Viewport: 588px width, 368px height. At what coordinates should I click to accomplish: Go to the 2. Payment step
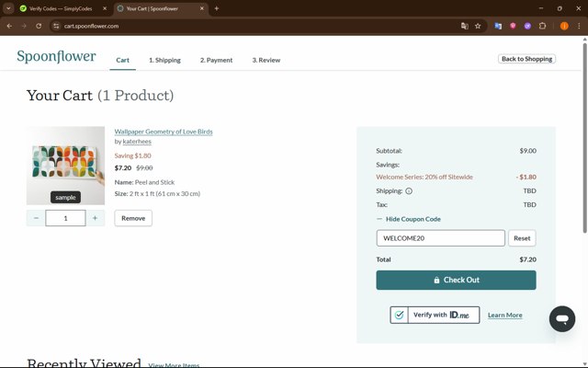pos(217,60)
